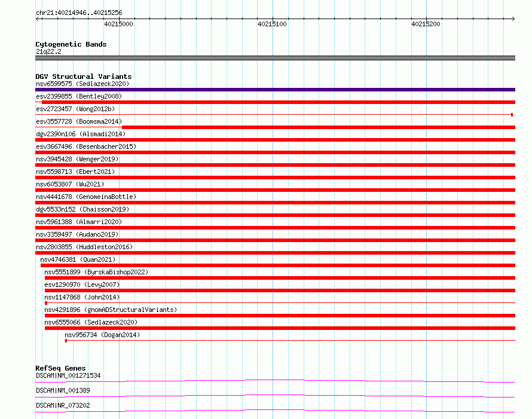This screenshot has width=532, height=419.
Task: Open variant nsv6053807 (Wu2021)
Action: [x=70, y=184]
